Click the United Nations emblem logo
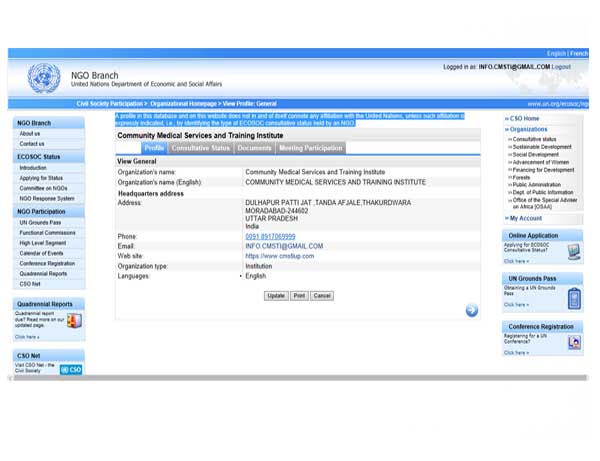Viewport: 600px width, 461px height. (x=44, y=78)
